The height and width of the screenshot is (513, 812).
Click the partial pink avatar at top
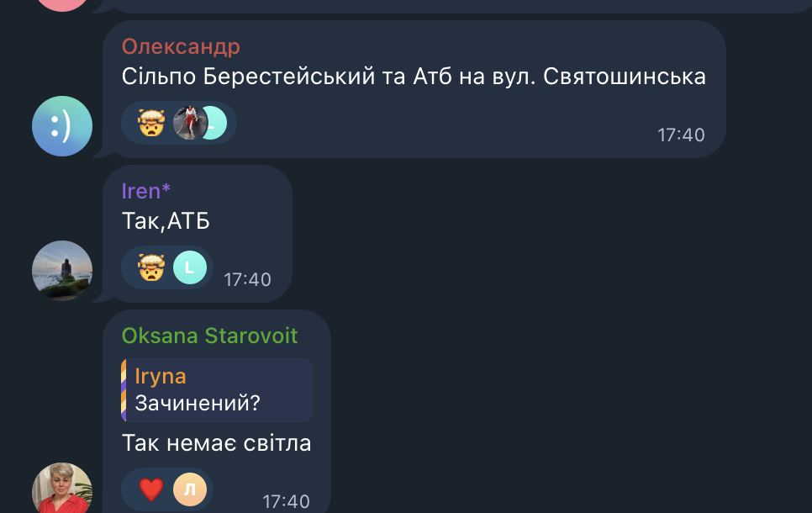tap(62, 4)
